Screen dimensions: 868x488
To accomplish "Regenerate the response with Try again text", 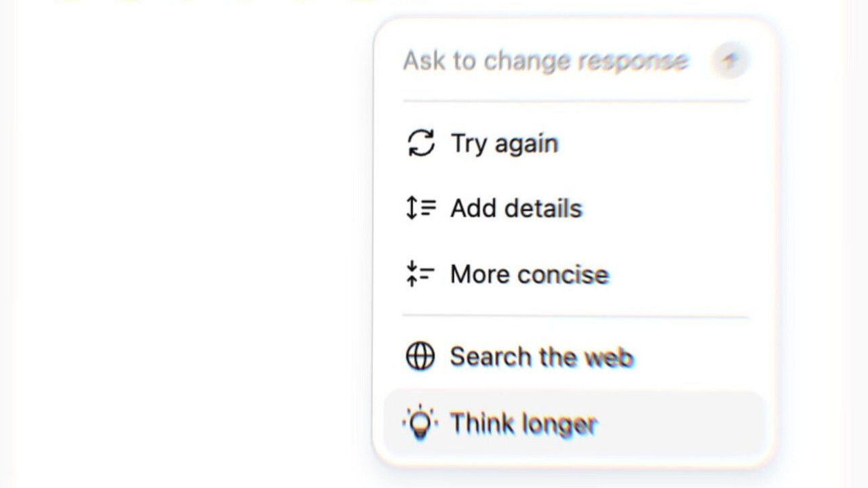I will 505,144.
